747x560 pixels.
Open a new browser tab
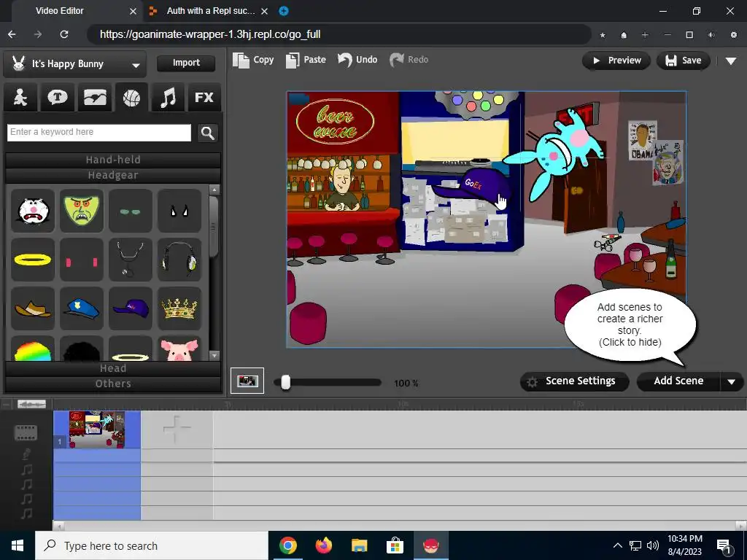[284, 11]
